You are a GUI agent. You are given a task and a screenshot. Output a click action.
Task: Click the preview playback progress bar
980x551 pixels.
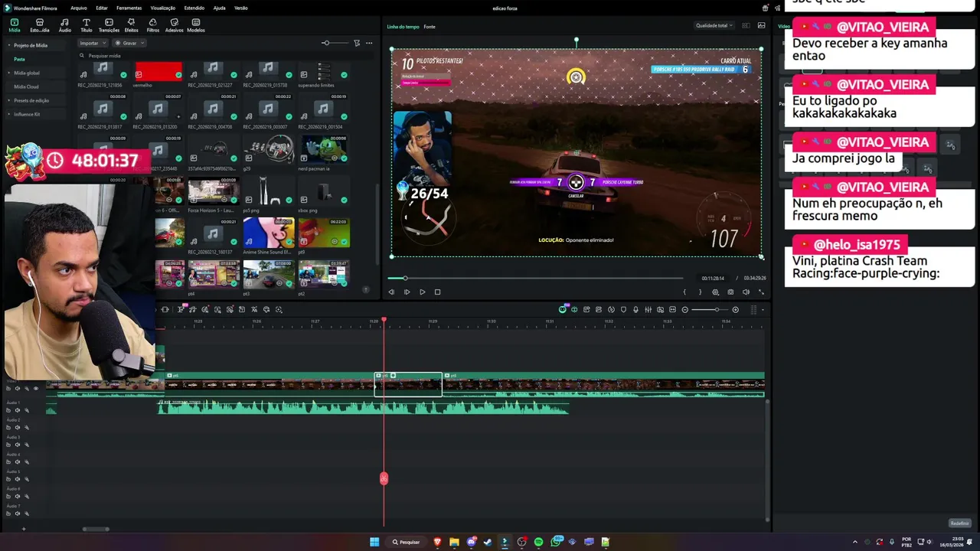coord(535,278)
